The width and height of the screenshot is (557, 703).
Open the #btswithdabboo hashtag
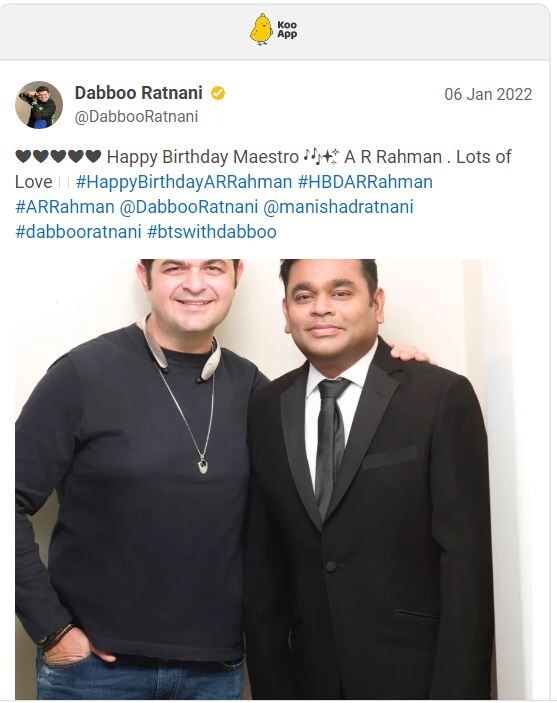(x=212, y=232)
